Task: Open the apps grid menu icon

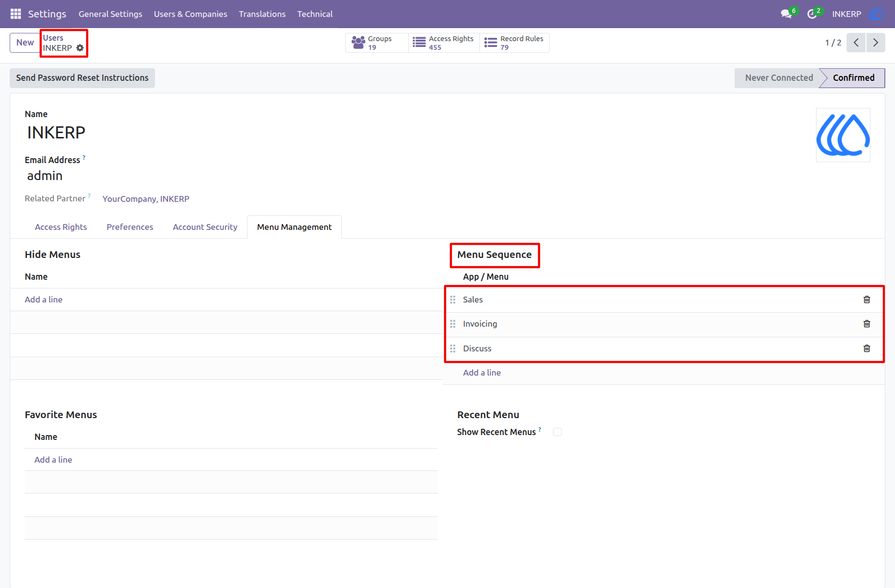Action: [x=15, y=14]
